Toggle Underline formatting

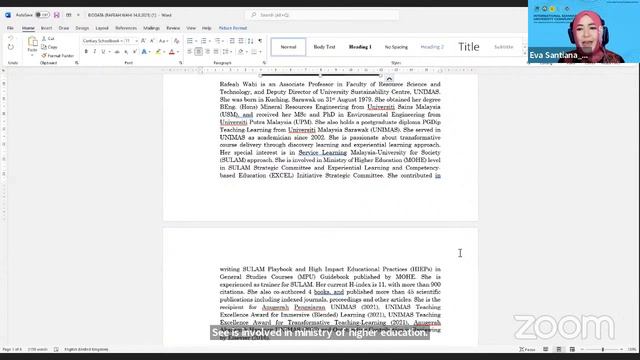103,52
